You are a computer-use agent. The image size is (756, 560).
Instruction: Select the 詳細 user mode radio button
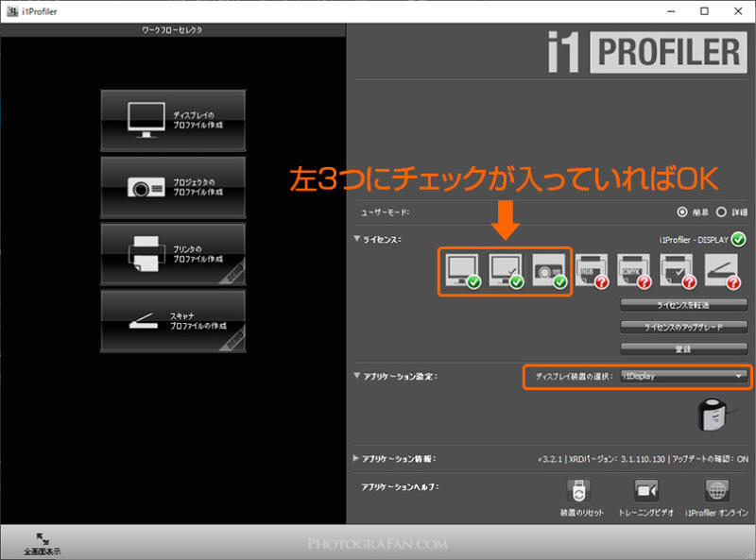(721, 212)
